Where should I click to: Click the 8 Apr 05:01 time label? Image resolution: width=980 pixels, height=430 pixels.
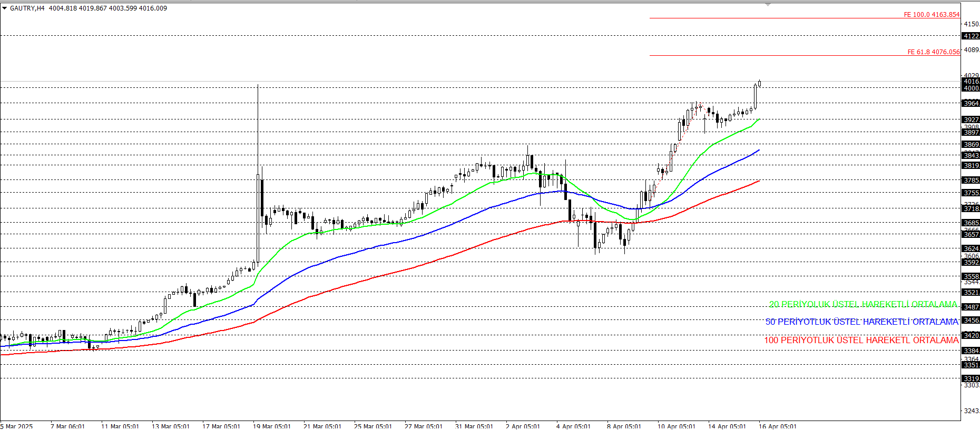point(624,426)
